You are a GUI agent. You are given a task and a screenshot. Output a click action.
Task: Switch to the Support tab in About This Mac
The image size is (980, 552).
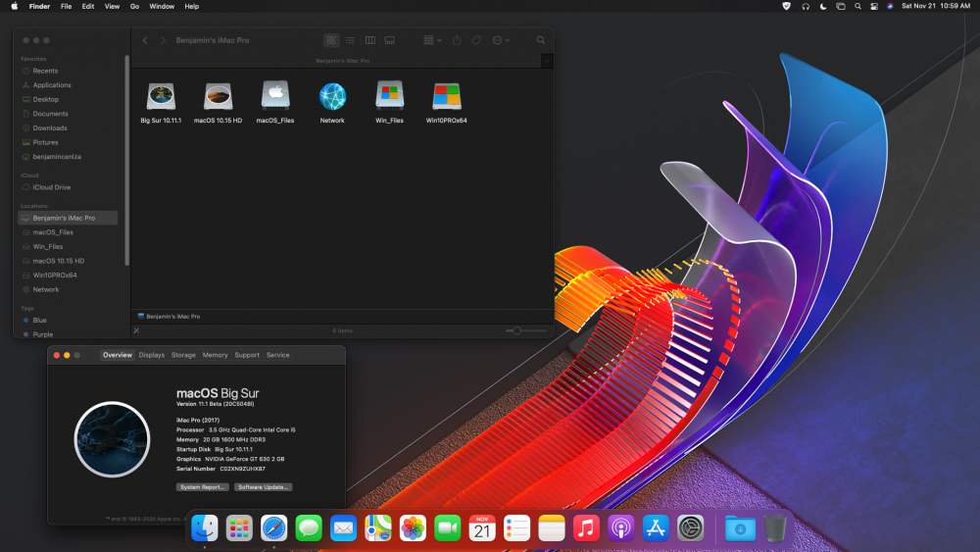(x=247, y=355)
